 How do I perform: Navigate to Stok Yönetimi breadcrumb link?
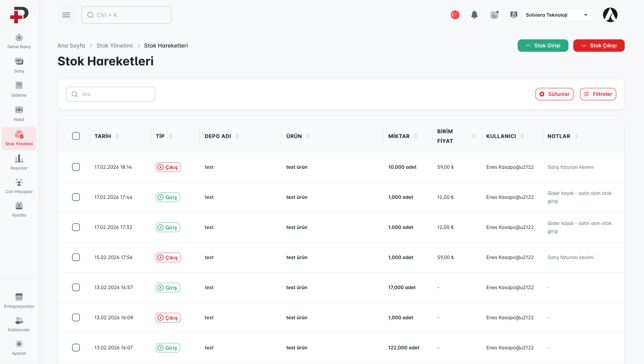(114, 46)
